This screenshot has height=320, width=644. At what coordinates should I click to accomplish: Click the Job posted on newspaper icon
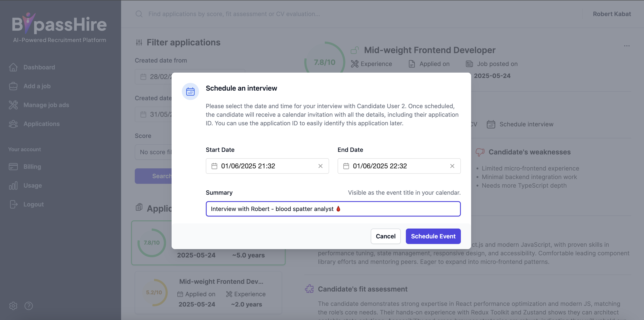point(469,64)
